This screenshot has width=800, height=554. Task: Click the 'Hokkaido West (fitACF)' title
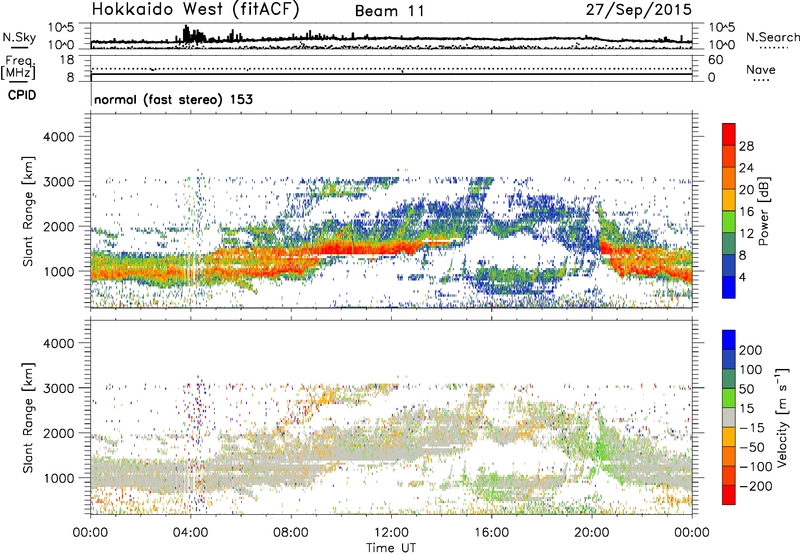pyautogui.click(x=195, y=9)
